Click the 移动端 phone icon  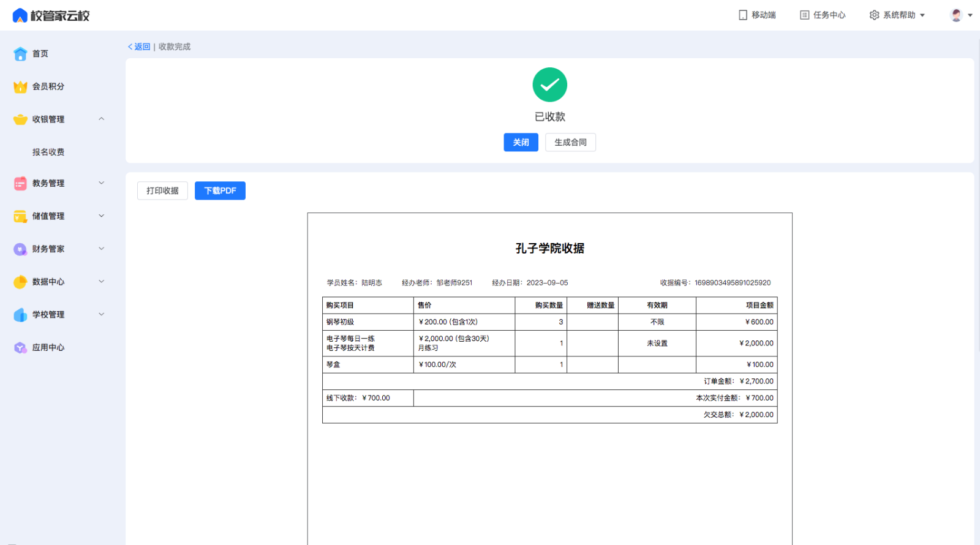pos(743,15)
